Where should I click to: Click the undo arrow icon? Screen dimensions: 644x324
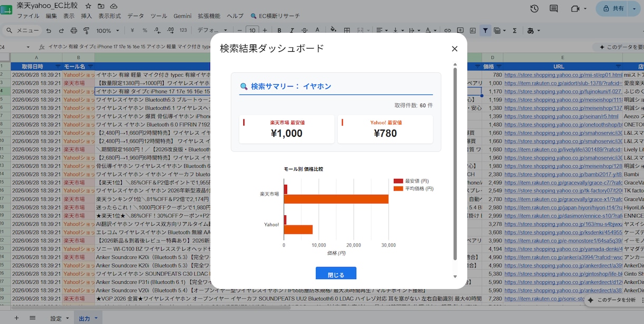click(49, 31)
